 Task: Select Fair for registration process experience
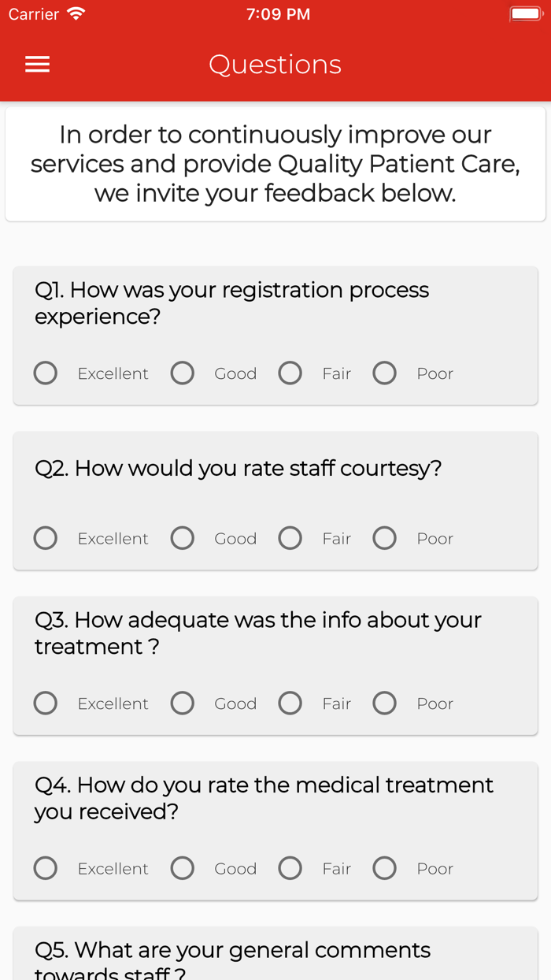pos(290,373)
